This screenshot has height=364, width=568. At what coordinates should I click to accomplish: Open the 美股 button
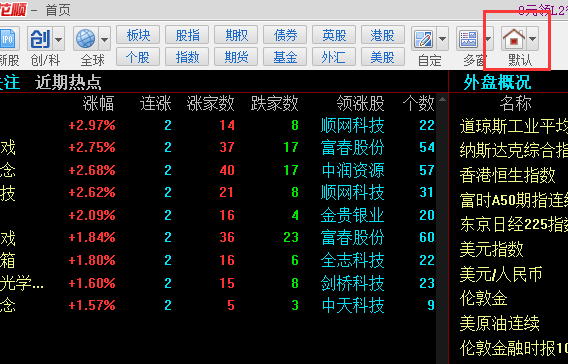pyautogui.click(x=383, y=57)
